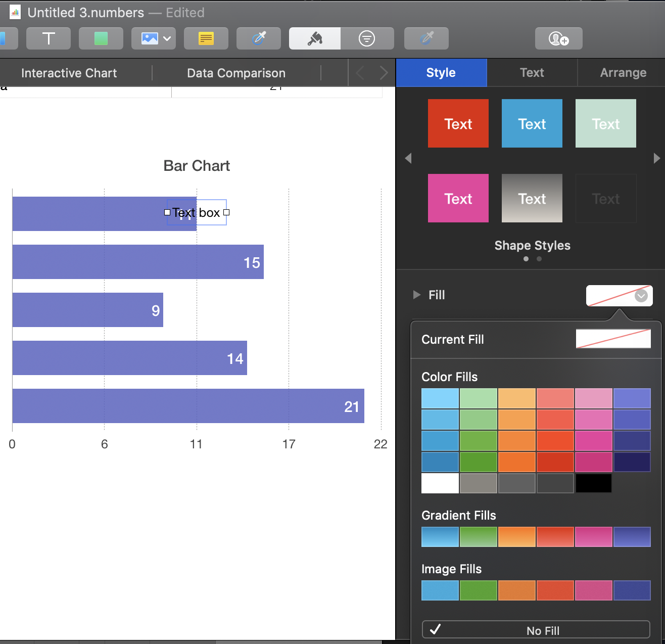
Task: Click the second shape styles page dot
Action: [539, 259]
